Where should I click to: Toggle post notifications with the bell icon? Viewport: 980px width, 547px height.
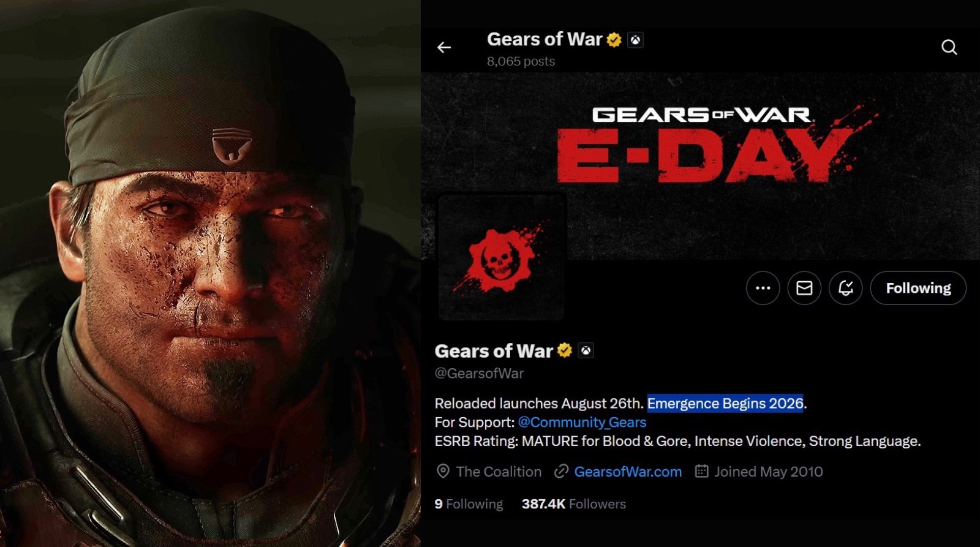(x=846, y=288)
